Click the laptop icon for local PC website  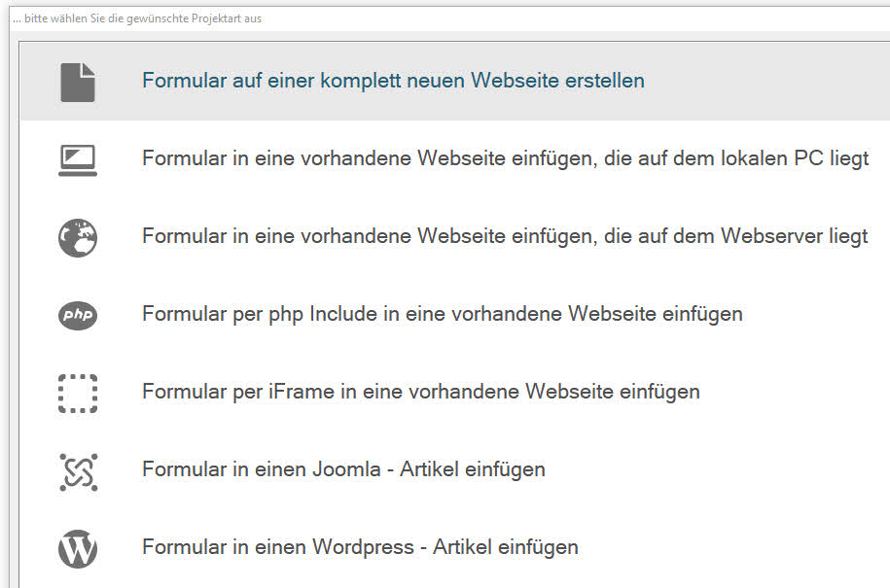[x=78, y=159]
